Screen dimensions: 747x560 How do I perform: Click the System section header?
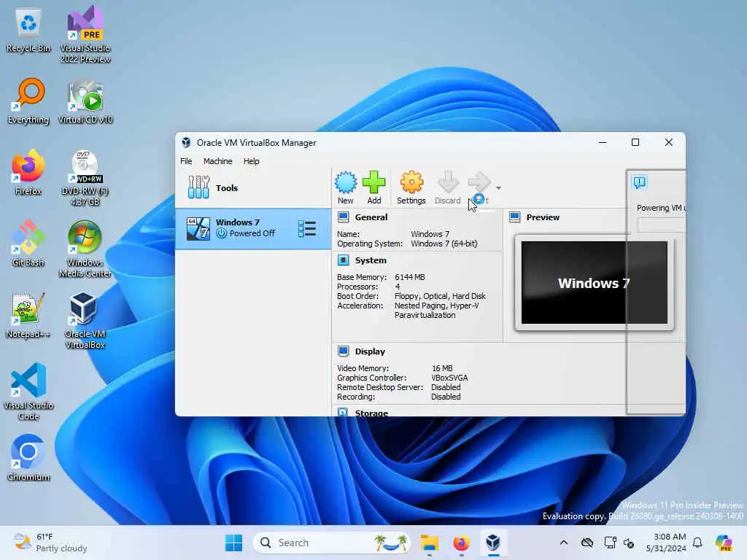371,260
